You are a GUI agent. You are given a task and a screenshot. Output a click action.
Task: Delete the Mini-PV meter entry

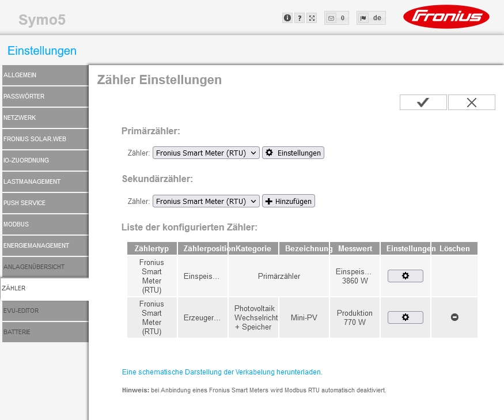(x=454, y=317)
